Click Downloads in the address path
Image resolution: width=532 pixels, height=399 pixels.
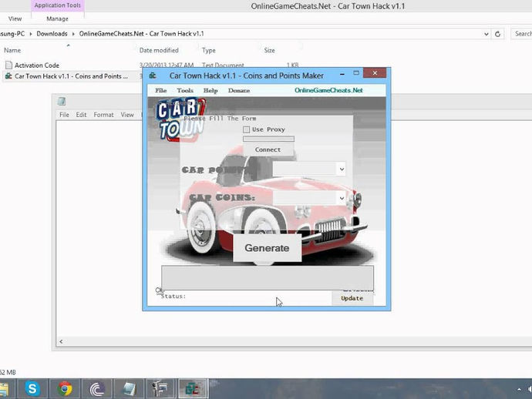click(x=52, y=34)
